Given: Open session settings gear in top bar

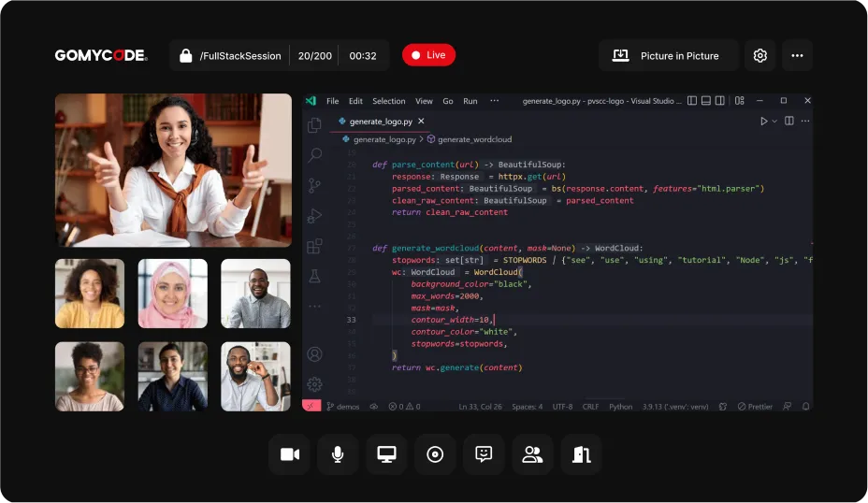Looking at the screenshot, I should (x=760, y=55).
